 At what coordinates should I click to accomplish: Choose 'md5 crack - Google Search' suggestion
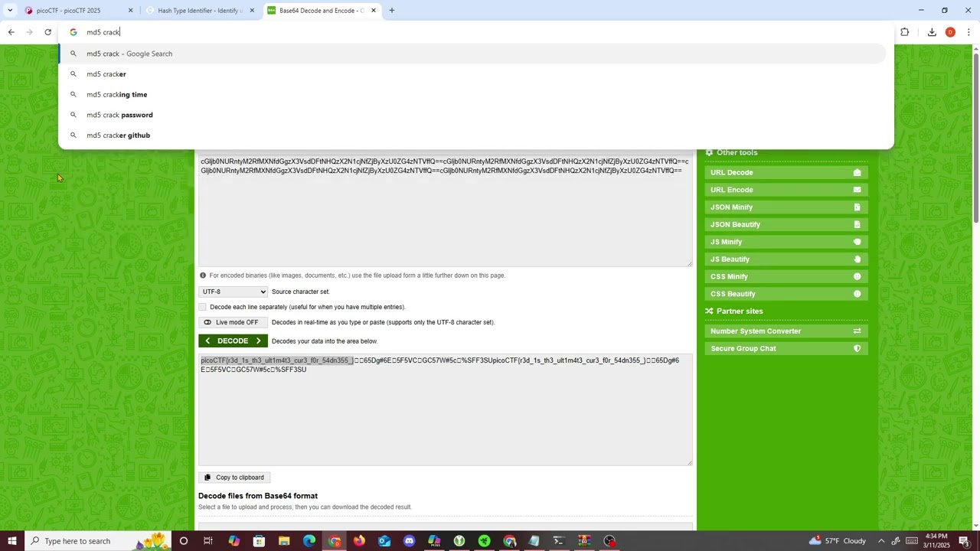472,54
